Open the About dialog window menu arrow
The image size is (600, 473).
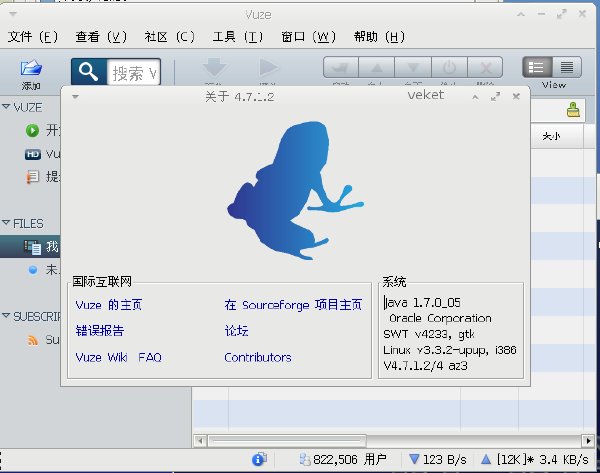tap(75, 97)
